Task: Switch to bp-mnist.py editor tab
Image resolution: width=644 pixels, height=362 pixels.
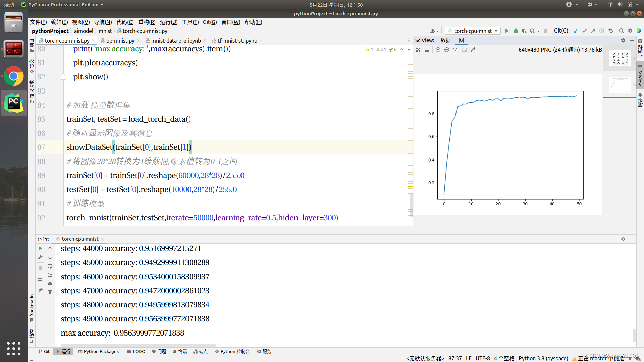Action: pyautogui.click(x=120, y=41)
